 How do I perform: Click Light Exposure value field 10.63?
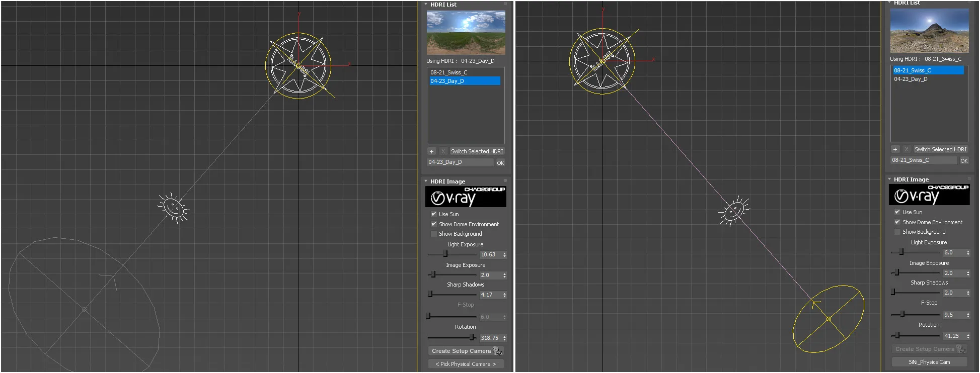click(x=490, y=255)
